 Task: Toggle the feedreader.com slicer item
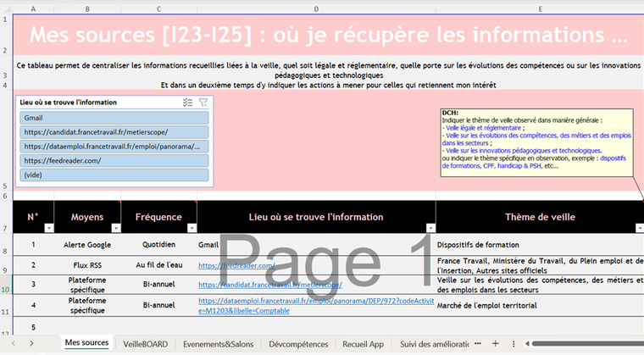pos(114,160)
